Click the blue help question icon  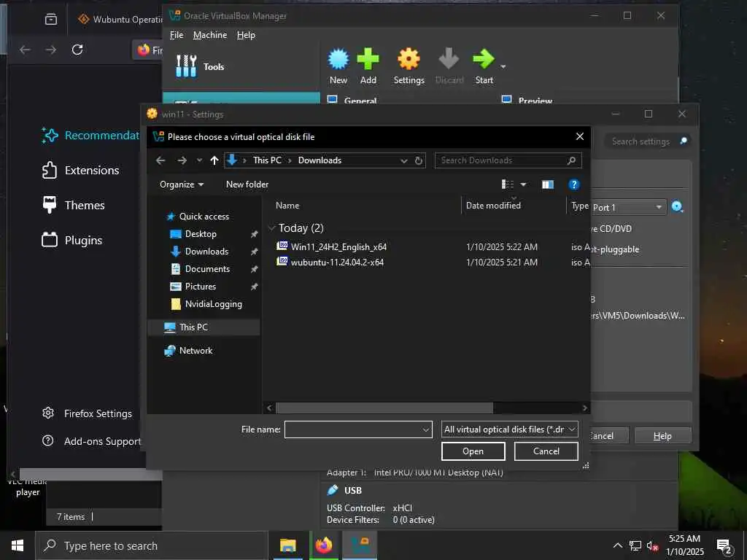tap(573, 184)
